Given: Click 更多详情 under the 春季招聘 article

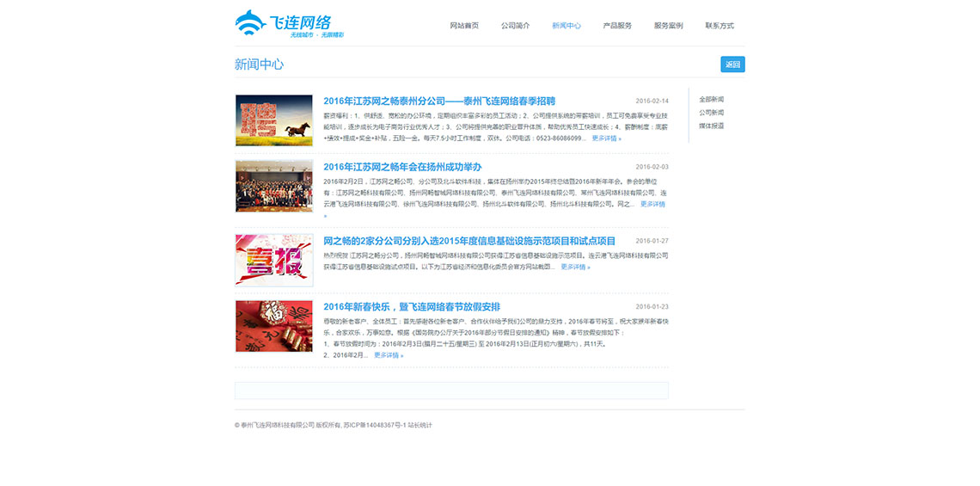Looking at the screenshot, I should (606, 138).
